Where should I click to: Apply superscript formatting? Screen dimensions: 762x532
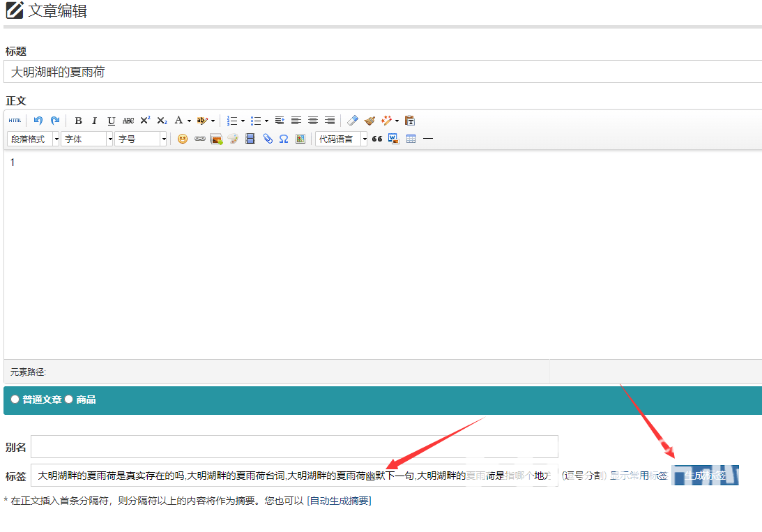pos(145,121)
